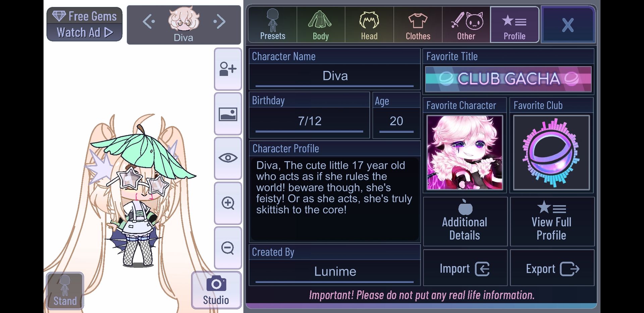The image size is (644, 313).
Task: Toggle the eye visibility icon
Action: click(x=228, y=158)
